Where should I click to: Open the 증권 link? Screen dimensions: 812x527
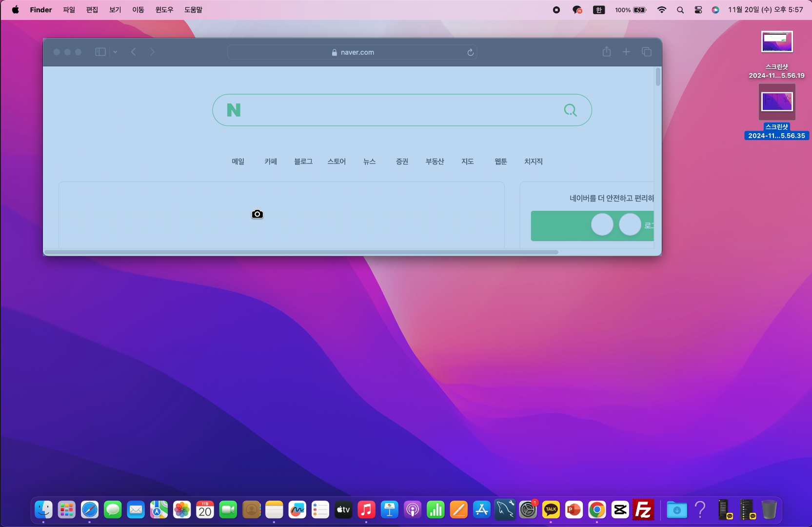(402, 162)
